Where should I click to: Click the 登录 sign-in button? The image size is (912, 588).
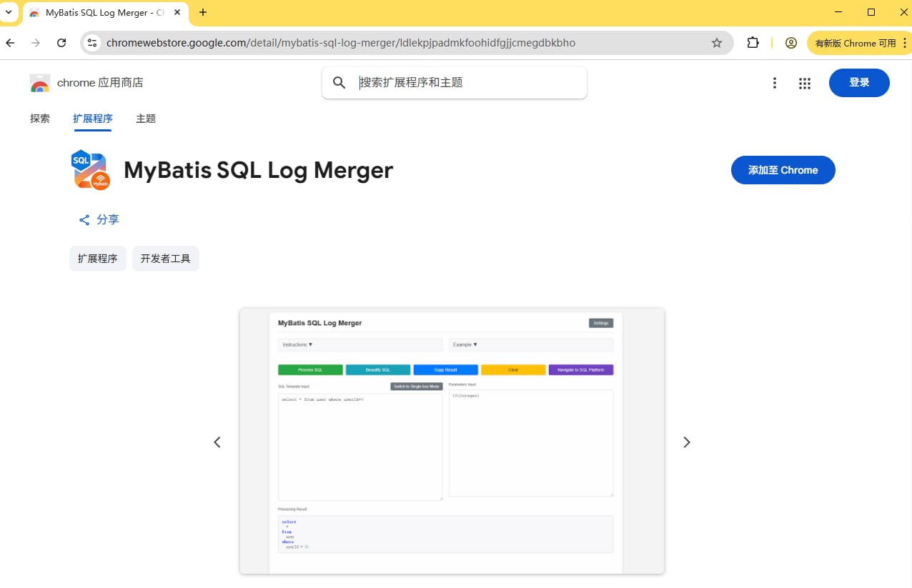[x=859, y=83]
